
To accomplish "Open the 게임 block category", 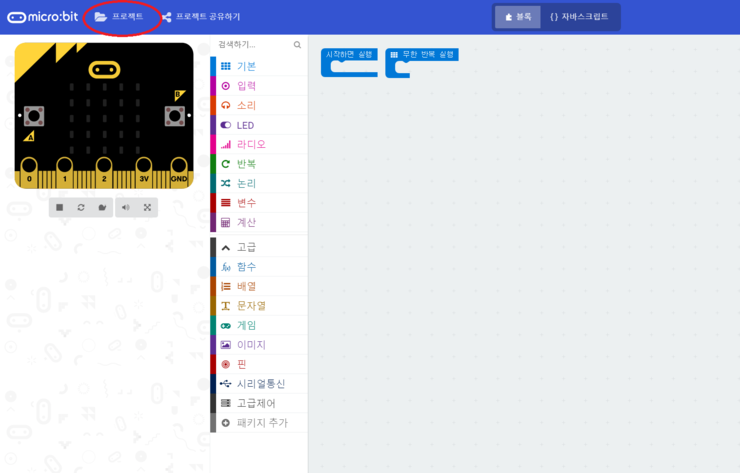I will (259, 325).
